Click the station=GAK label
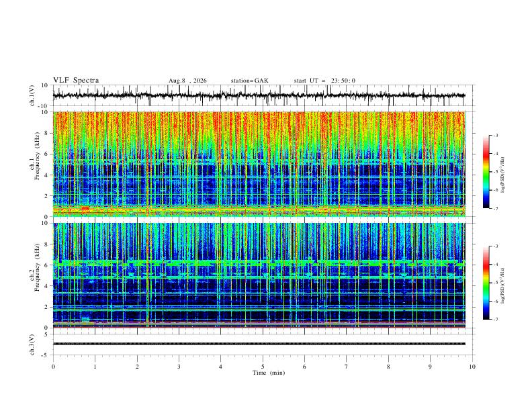Image resolution: width=532 pixels, height=411 pixels. [x=250, y=81]
